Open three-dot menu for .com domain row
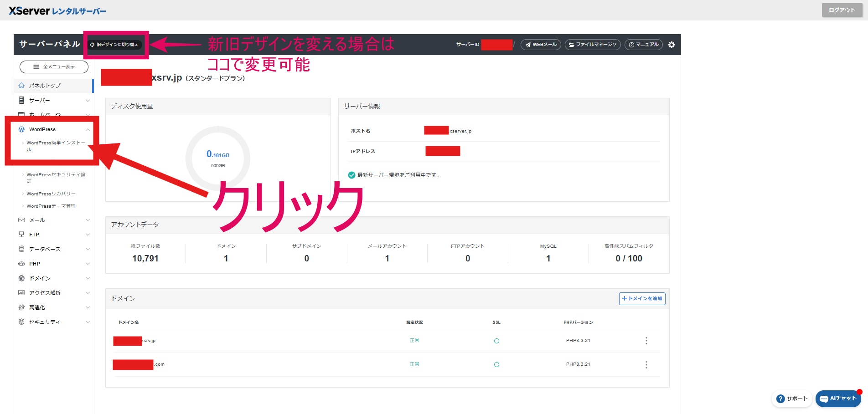Image resolution: width=868 pixels, height=414 pixels. pos(646,364)
